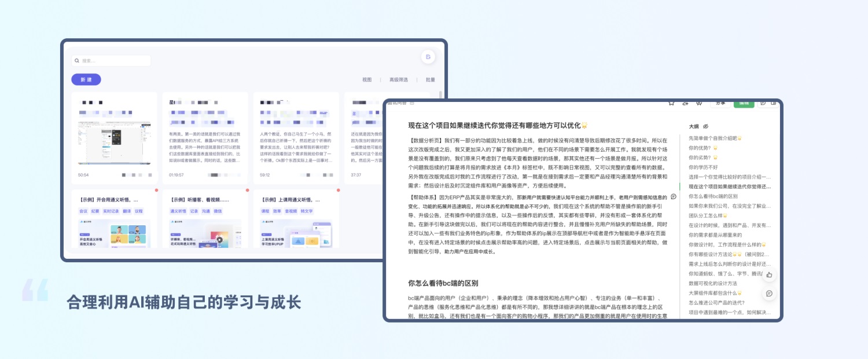868x359 pixels.
Task: Click the document icon above the card library
Action: pos(428,57)
